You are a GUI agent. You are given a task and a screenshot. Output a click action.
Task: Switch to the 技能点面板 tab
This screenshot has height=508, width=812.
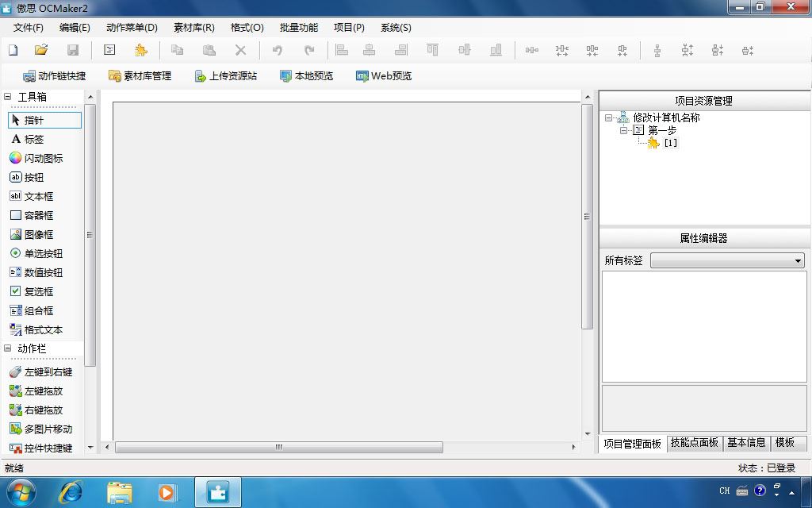click(x=695, y=443)
